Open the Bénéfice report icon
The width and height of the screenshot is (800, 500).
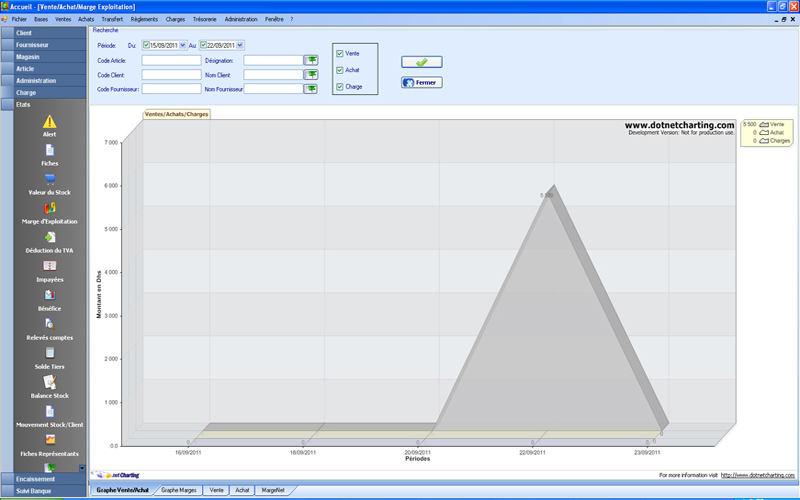click(x=49, y=295)
